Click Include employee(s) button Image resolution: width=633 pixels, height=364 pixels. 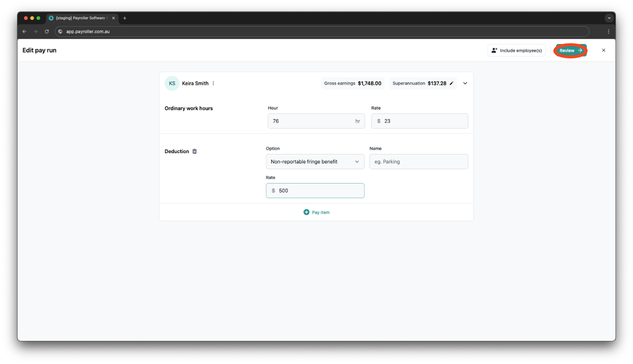(x=516, y=51)
